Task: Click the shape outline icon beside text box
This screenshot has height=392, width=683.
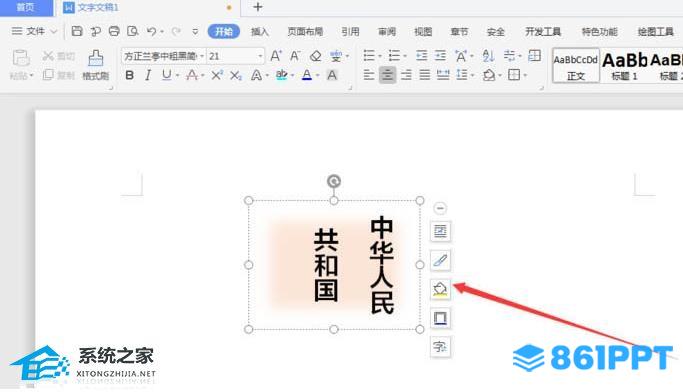Action: pos(440,318)
